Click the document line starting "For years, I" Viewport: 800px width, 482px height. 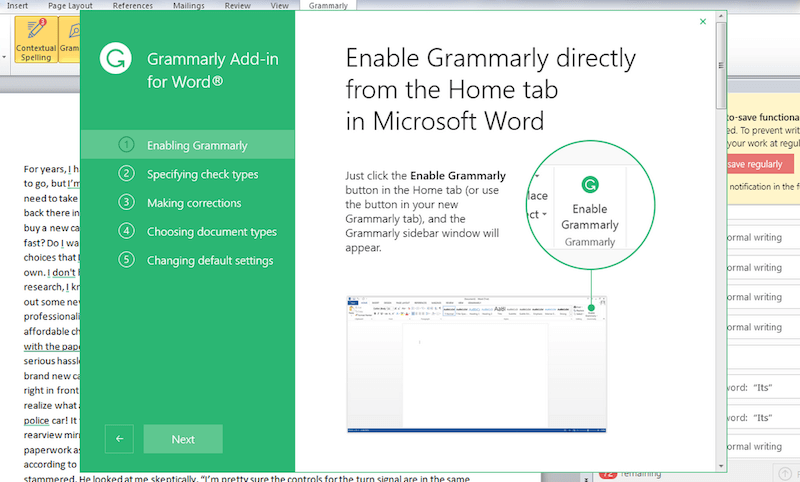(x=52, y=169)
